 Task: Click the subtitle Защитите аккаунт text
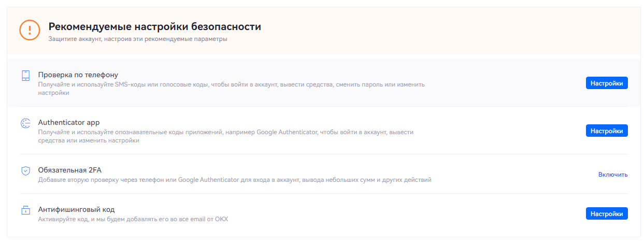137,39
